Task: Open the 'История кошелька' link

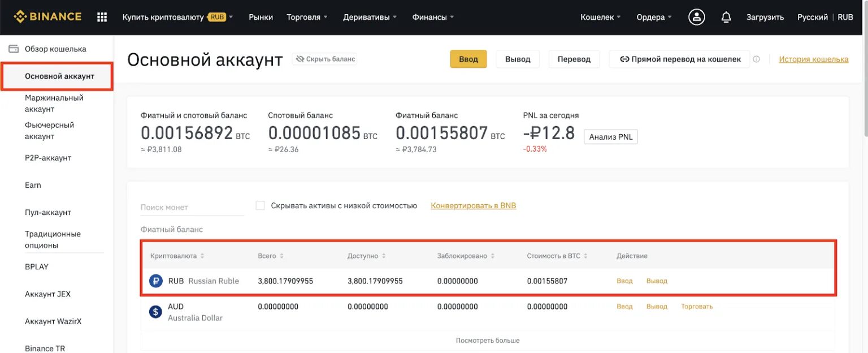Action: (x=814, y=59)
